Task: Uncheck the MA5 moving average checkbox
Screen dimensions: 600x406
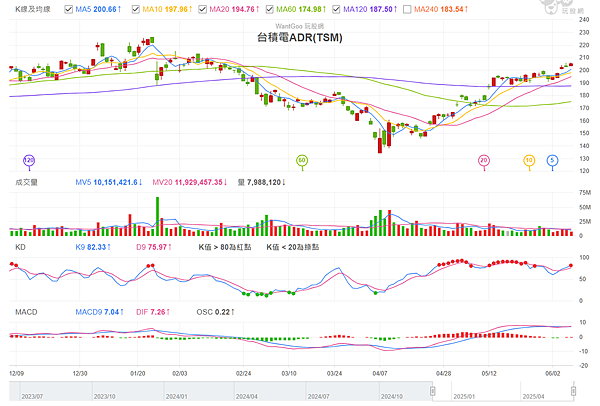Action: click(x=68, y=9)
